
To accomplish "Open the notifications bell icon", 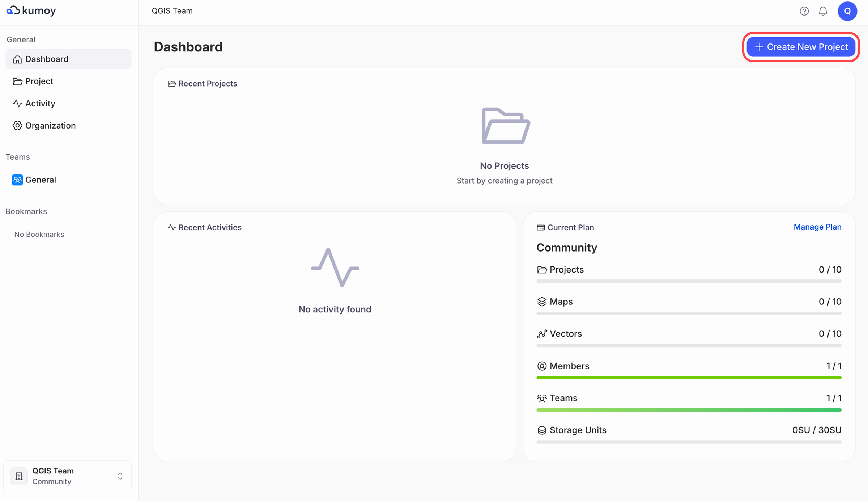I will click(x=823, y=11).
